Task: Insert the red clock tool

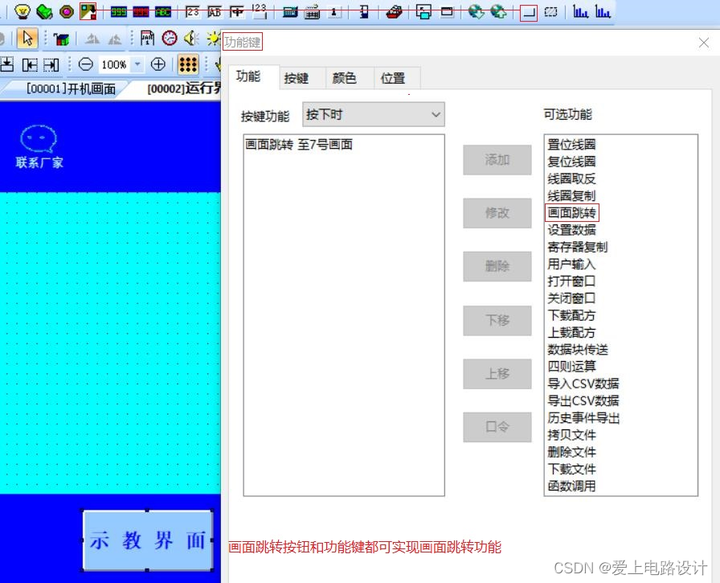Action: [x=169, y=38]
